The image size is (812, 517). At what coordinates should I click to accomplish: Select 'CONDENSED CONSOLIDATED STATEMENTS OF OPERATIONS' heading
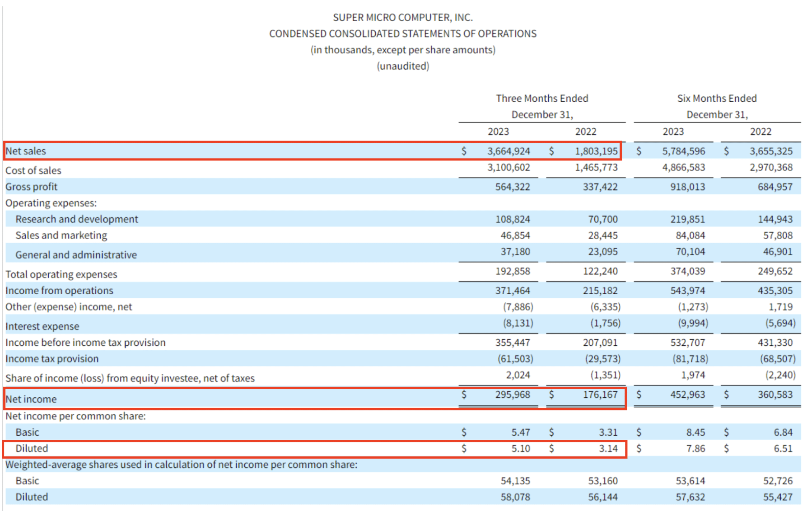[403, 34]
